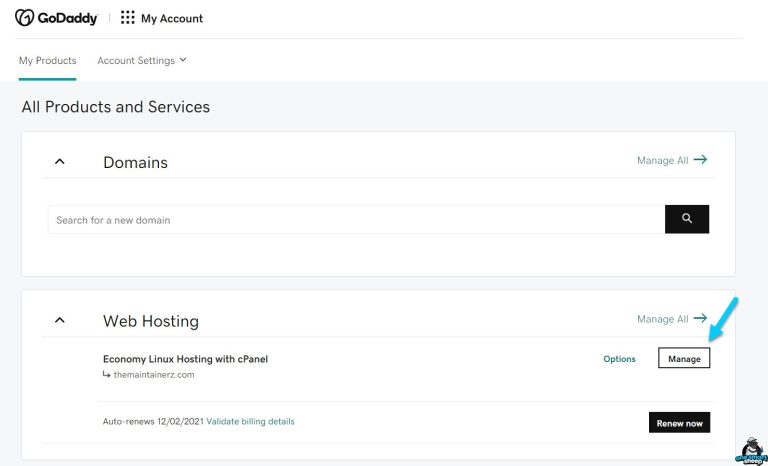Click the GoDaddy logo
The image size is (768, 466).
pyautogui.click(x=55, y=18)
